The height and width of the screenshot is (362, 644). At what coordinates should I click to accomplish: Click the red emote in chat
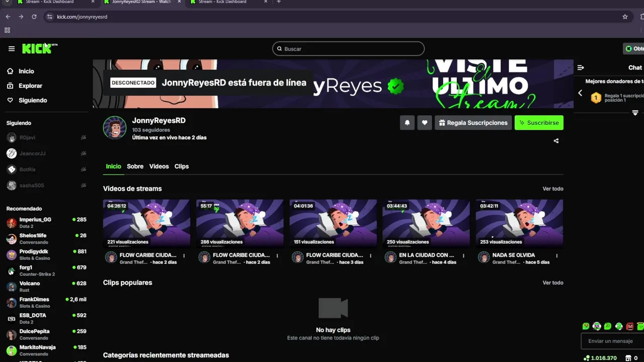[630, 326]
